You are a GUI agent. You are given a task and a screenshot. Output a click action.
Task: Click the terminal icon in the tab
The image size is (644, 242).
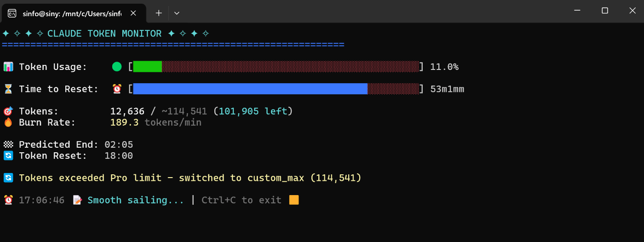click(x=12, y=13)
